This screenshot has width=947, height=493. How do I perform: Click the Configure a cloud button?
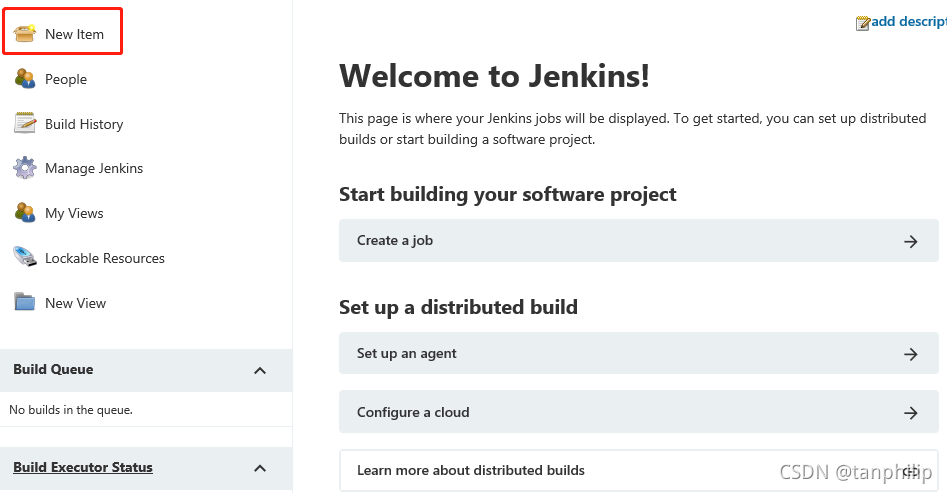(638, 412)
